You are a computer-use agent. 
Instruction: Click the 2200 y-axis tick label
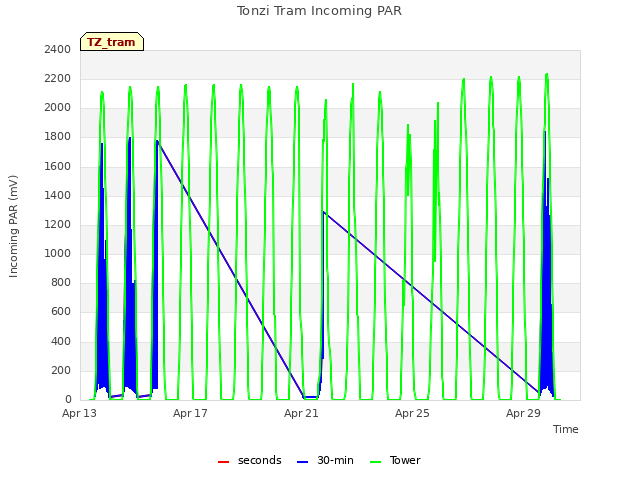click(x=58, y=78)
